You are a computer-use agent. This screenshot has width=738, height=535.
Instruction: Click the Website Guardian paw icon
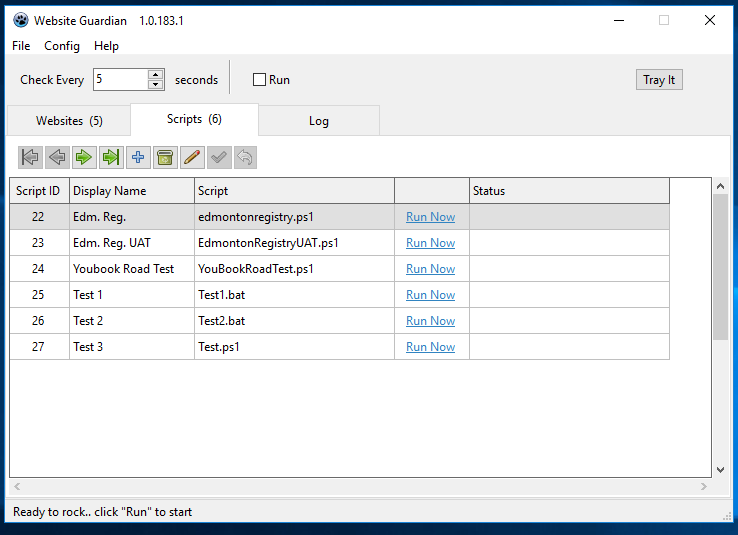click(x=21, y=20)
